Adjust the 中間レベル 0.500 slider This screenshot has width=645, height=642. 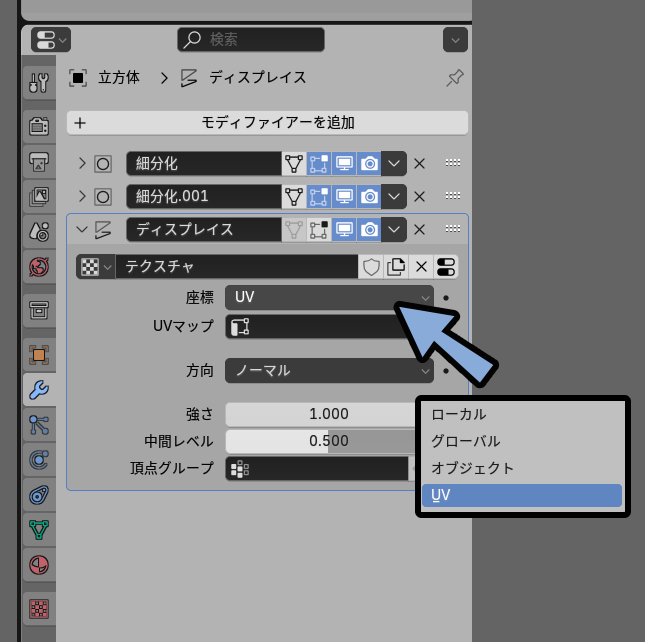(321, 441)
